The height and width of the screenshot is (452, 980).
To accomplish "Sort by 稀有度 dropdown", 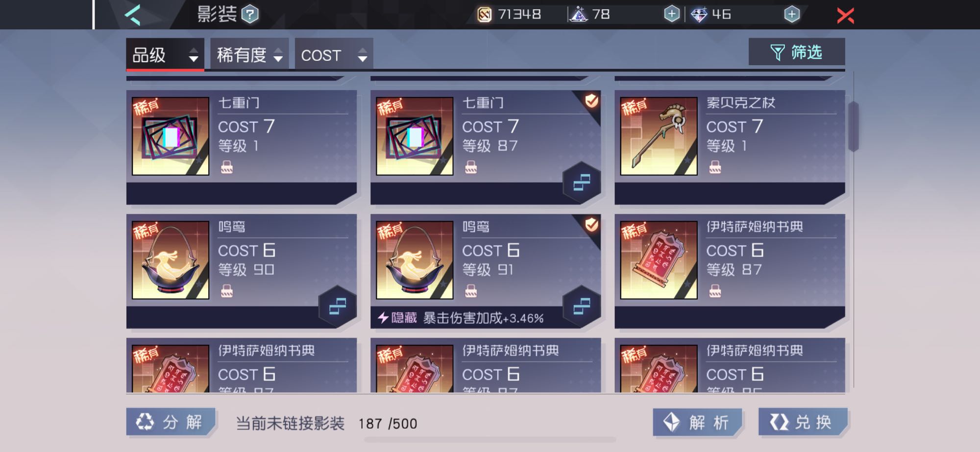I will 249,55.
